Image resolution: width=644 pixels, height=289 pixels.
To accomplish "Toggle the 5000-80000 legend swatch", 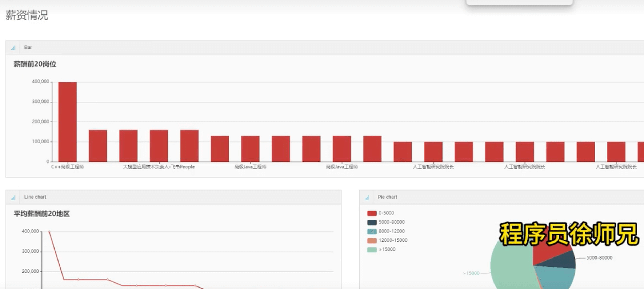I will 372,222.
